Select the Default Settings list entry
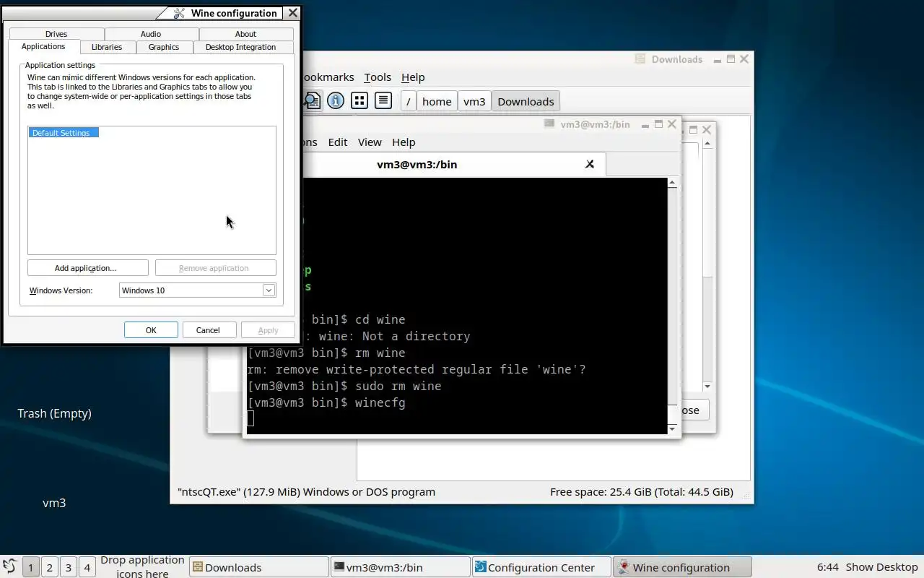Screen dimensions: 924x578 point(63,133)
